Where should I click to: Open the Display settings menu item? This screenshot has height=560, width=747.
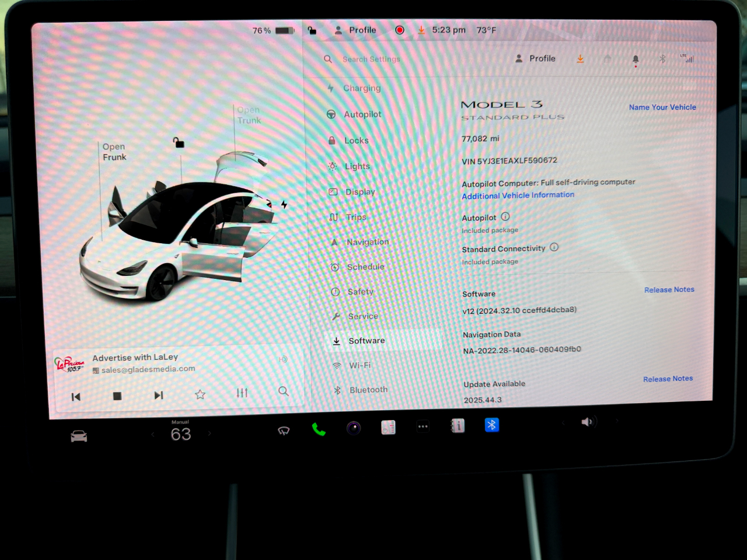click(359, 192)
